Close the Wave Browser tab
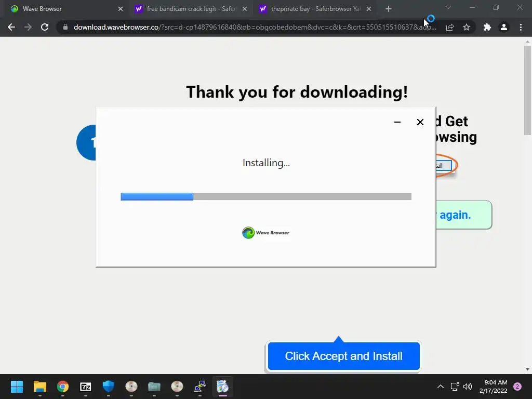Image resolution: width=532 pixels, height=399 pixels. pyautogui.click(x=121, y=9)
